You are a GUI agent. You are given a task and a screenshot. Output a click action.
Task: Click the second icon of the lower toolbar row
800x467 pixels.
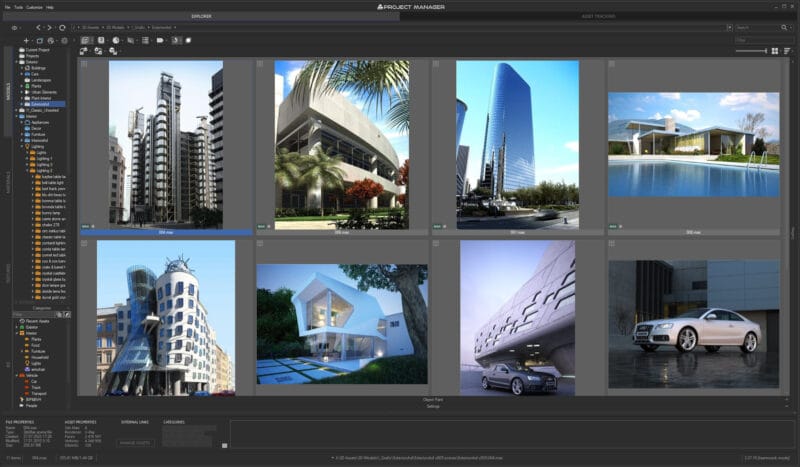pyautogui.click(x=98, y=51)
